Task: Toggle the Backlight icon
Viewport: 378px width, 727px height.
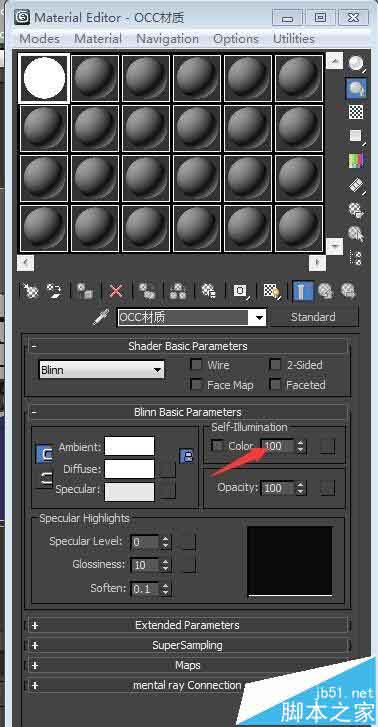Action: (356, 88)
